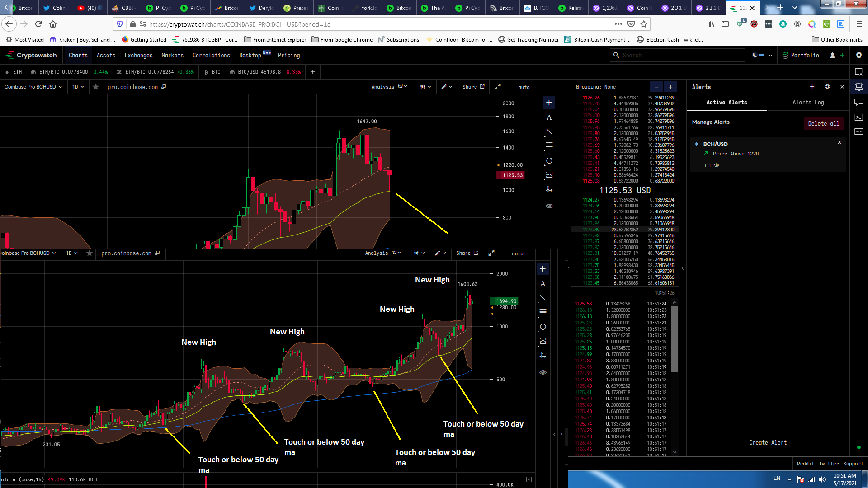Click the Create Alert button
Image resolution: width=868 pixels, height=488 pixels.
(768, 442)
